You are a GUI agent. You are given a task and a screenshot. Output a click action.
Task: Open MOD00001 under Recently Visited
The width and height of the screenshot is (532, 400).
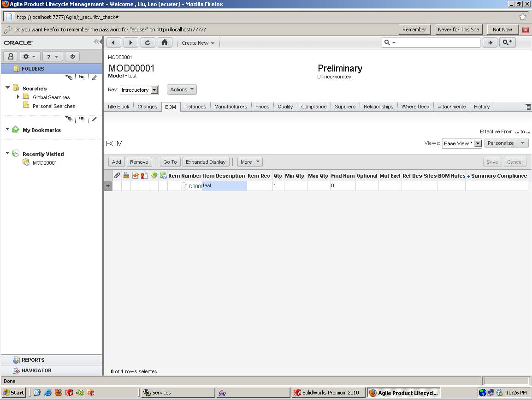click(44, 163)
